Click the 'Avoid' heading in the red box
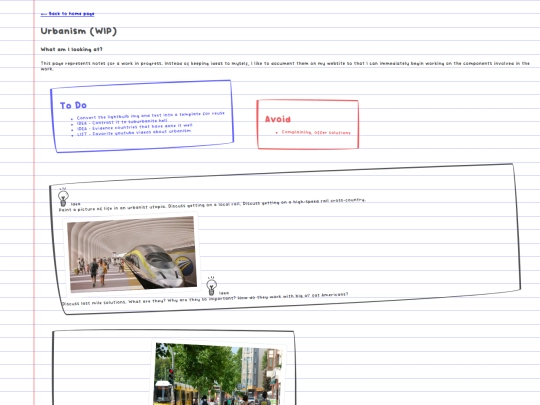 pos(278,120)
